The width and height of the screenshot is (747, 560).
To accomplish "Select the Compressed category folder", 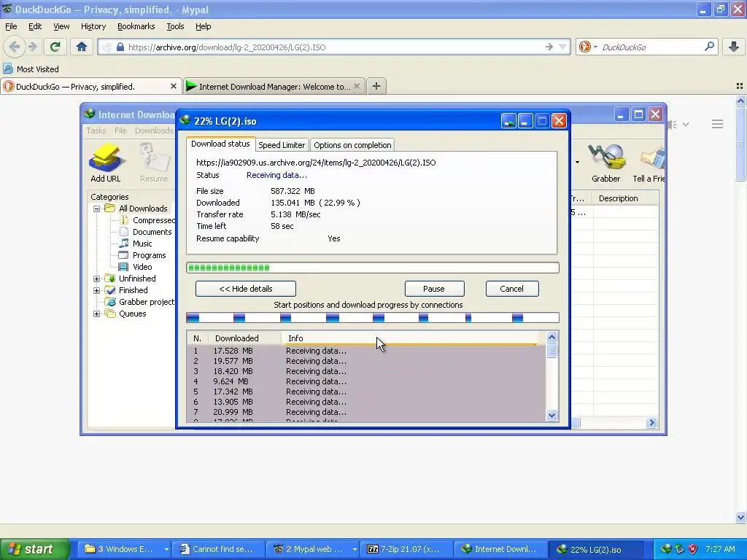I will tap(148, 220).
